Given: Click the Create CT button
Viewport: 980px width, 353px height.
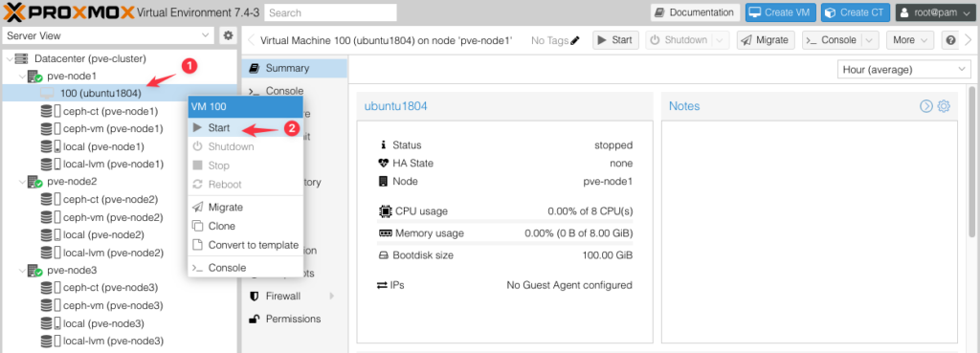Looking at the screenshot, I should tap(856, 12).
